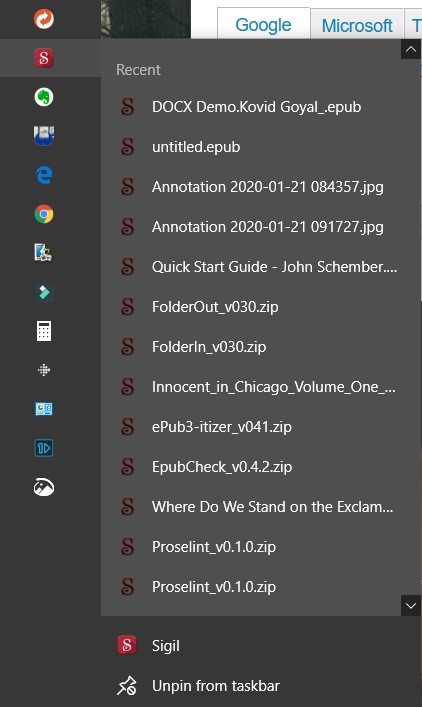Open the Filmora teal diamond icon
Viewport: 422px width, 707px height.
pyautogui.click(x=44, y=292)
